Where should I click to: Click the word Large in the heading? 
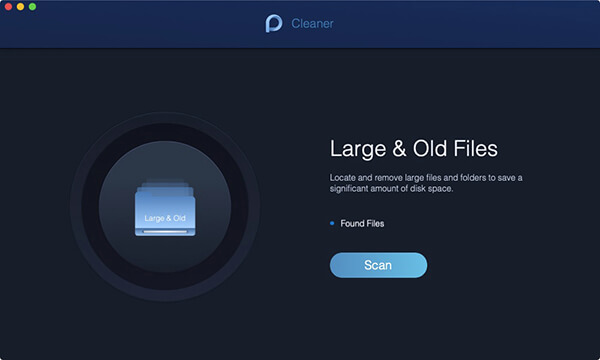click(358, 149)
